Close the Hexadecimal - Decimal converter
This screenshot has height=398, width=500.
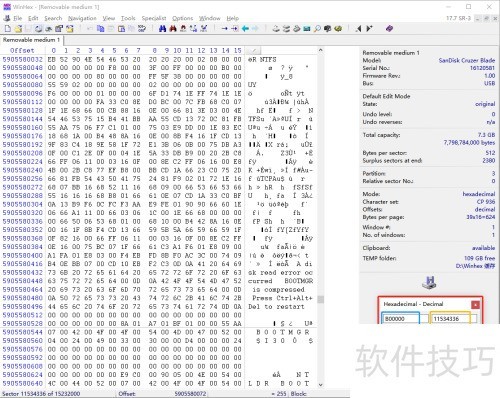point(475,304)
